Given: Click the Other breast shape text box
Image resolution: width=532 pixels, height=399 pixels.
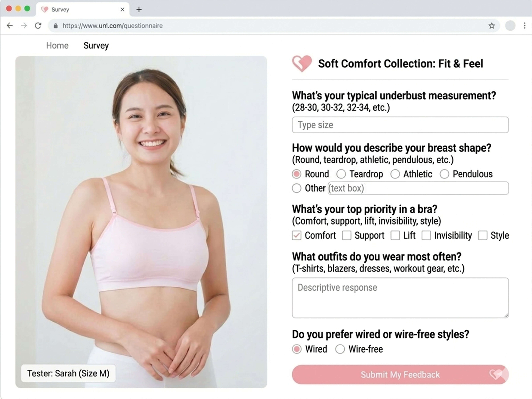Looking at the screenshot, I should 418,188.
